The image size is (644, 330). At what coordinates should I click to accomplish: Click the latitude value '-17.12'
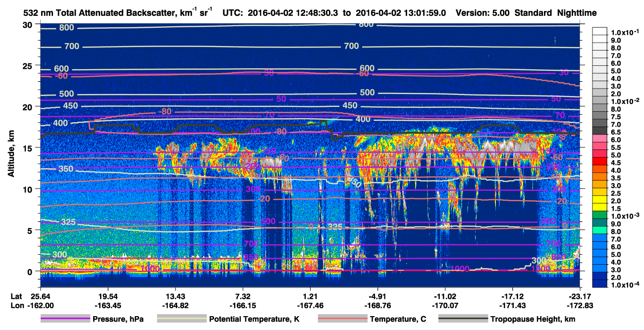point(513,296)
